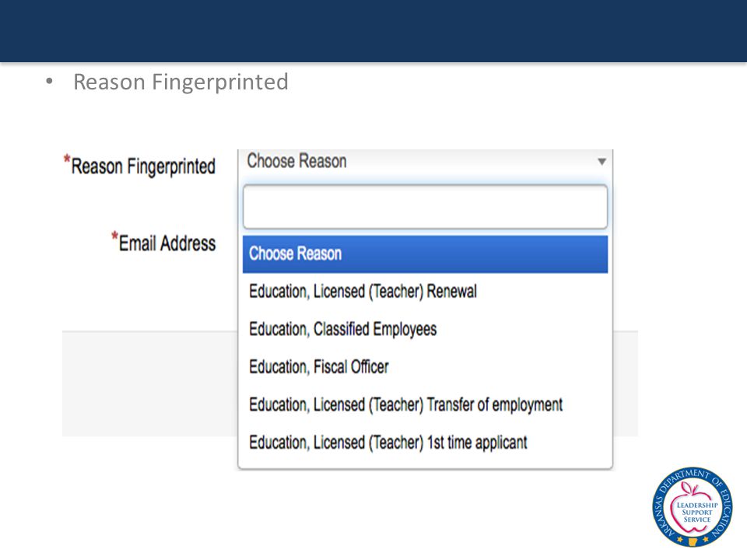Select Education, Classified Employees option
Viewport: 747px width, 560px height.
(x=342, y=329)
